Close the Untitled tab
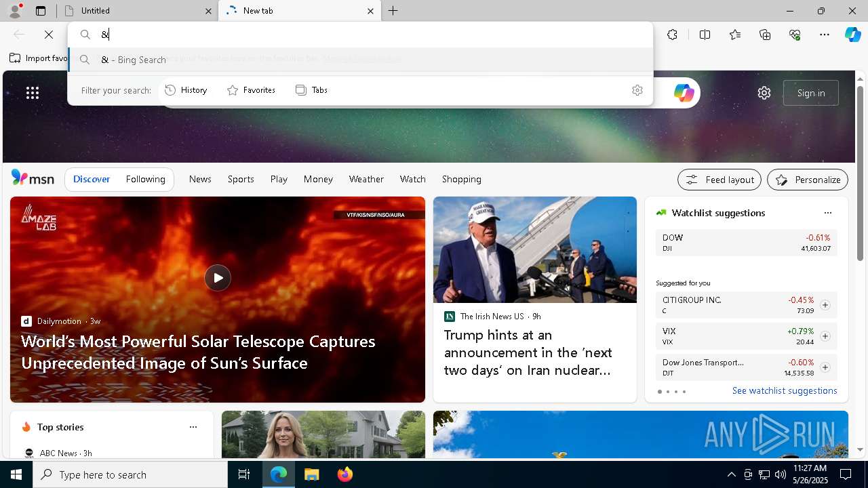 [x=208, y=11]
